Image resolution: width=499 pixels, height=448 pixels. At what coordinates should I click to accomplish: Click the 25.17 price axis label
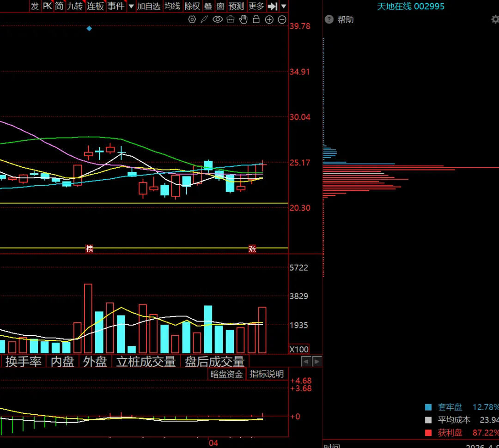(300, 163)
